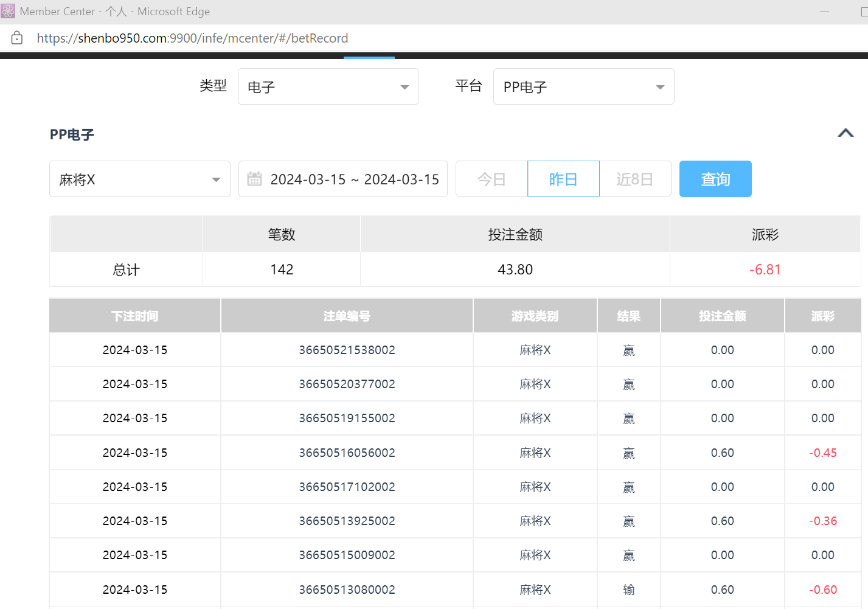The height and width of the screenshot is (609, 868).
Task: Click bet number 36650521538002
Action: coord(347,350)
